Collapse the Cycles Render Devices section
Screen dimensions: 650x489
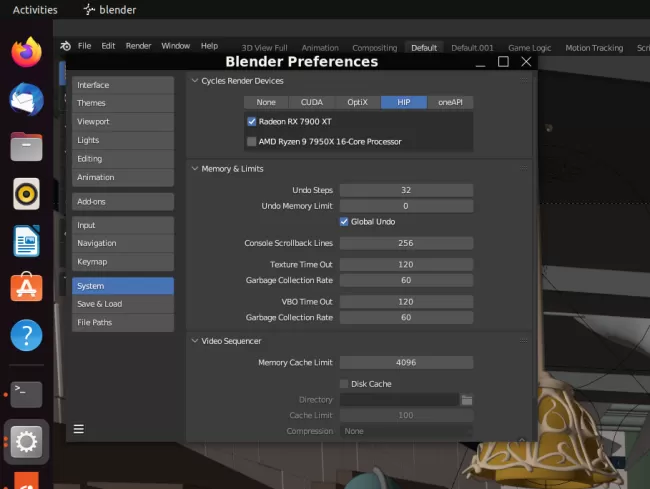coord(195,81)
